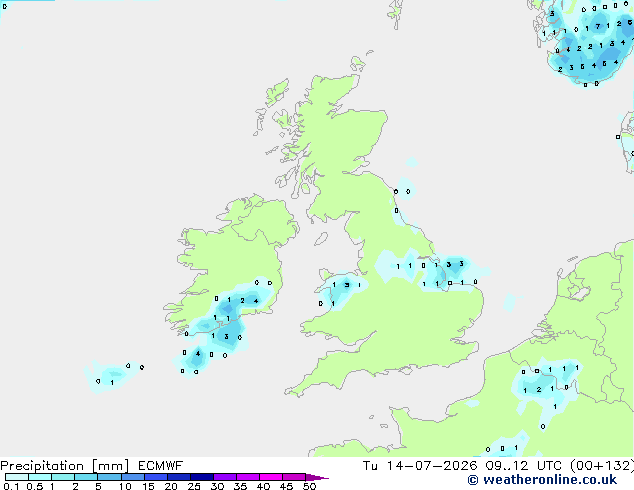The height and width of the screenshot is (490, 634).
Task: Click the '25' legend scale label
Action: 194,486
